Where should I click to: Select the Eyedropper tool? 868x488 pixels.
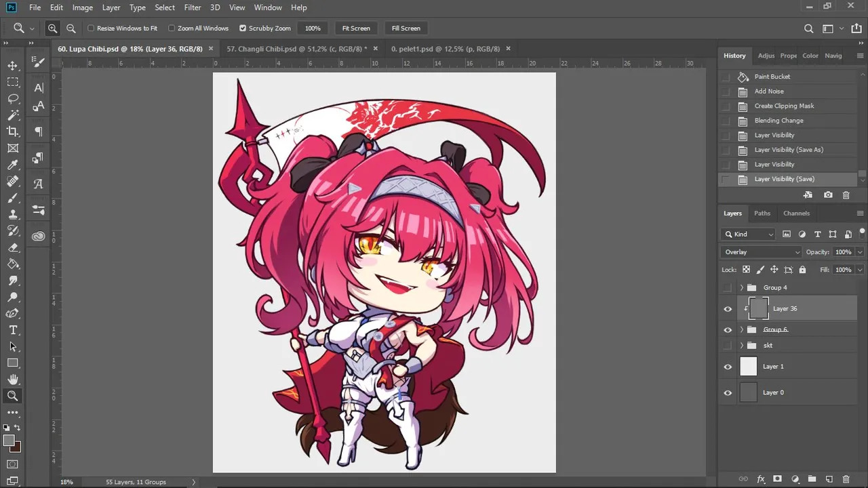pos(12,165)
